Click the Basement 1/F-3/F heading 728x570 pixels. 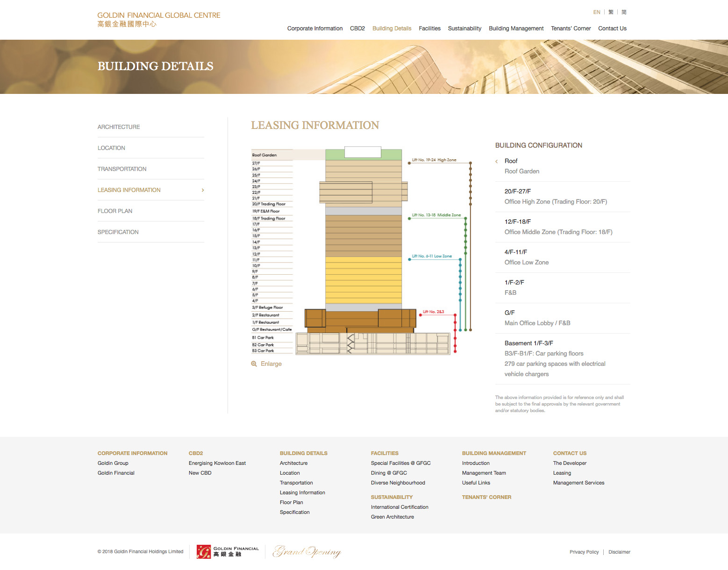point(528,343)
